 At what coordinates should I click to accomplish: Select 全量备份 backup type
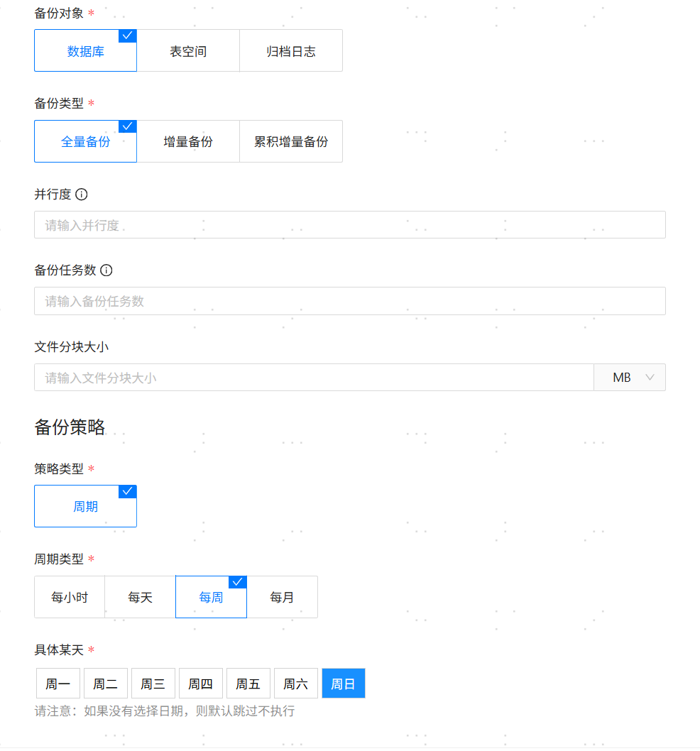pyautogui.click(x=85, y=142)
